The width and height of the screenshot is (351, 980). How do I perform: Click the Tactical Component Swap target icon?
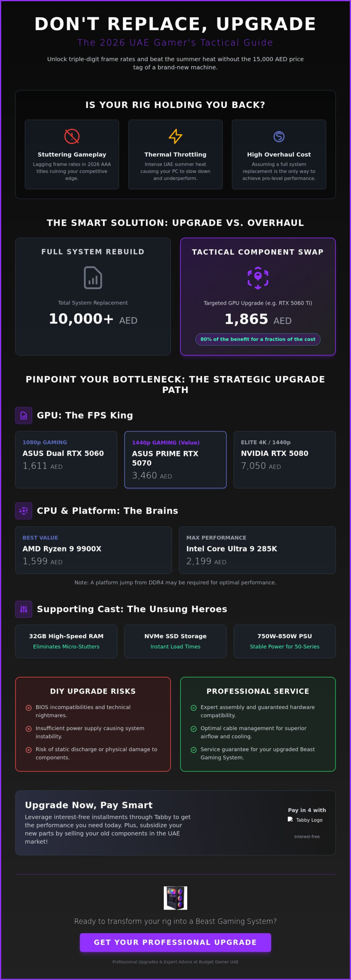[258, 278]
